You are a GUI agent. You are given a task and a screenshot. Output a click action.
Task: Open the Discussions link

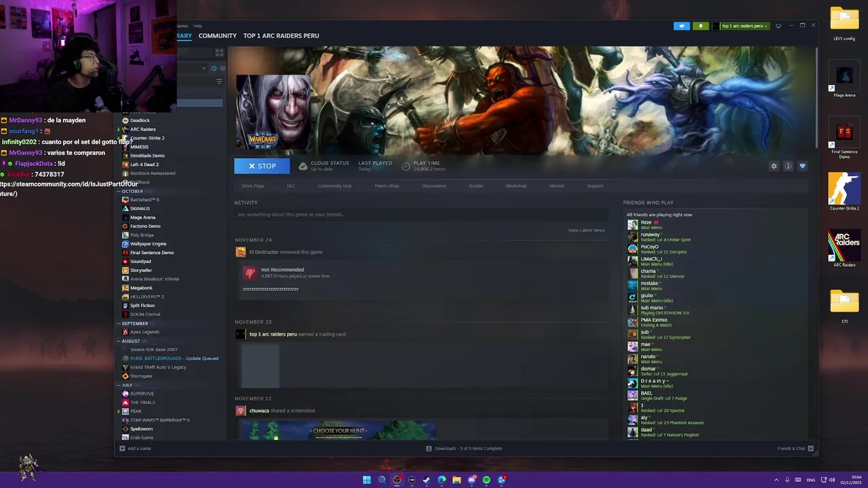coord(434,186)
